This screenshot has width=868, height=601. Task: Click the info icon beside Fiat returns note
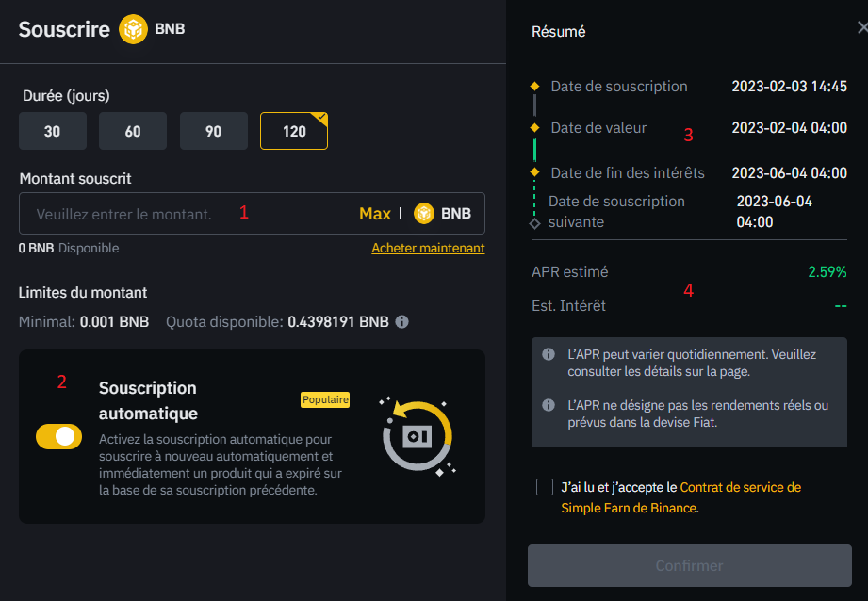pos(548,405)
